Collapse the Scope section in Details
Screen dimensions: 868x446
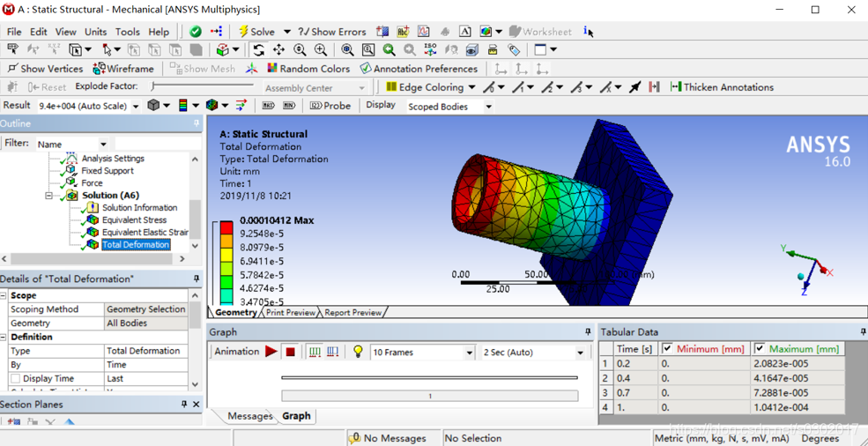point(4,296)
